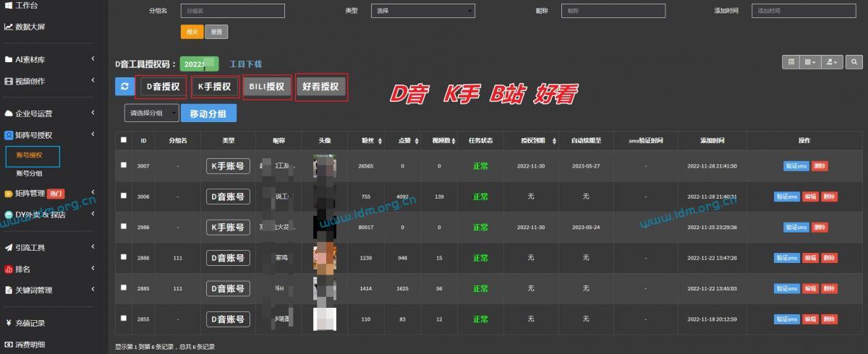868x354 pixels.
Task: Click 编辑 in row 2886
Action: coord(809,258)
